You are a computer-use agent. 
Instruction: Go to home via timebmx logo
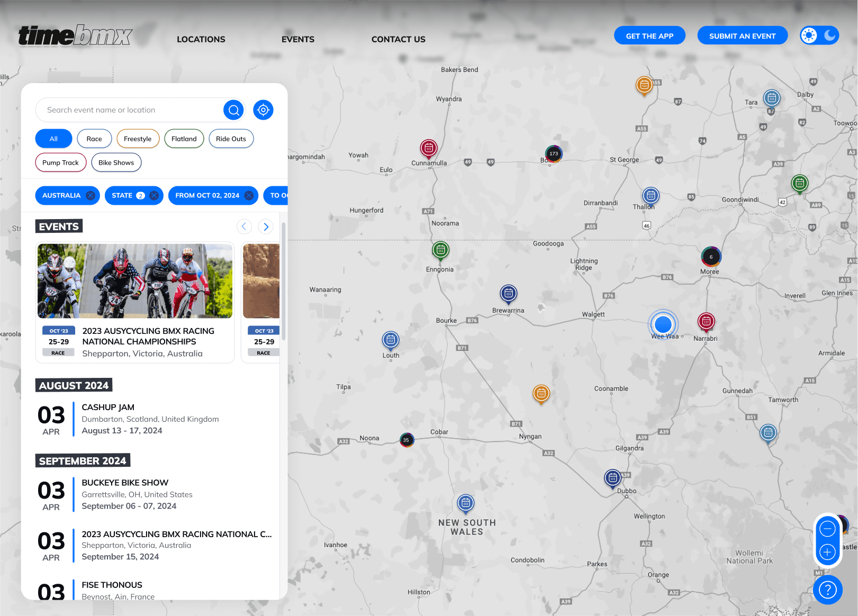tap(75, 35)
